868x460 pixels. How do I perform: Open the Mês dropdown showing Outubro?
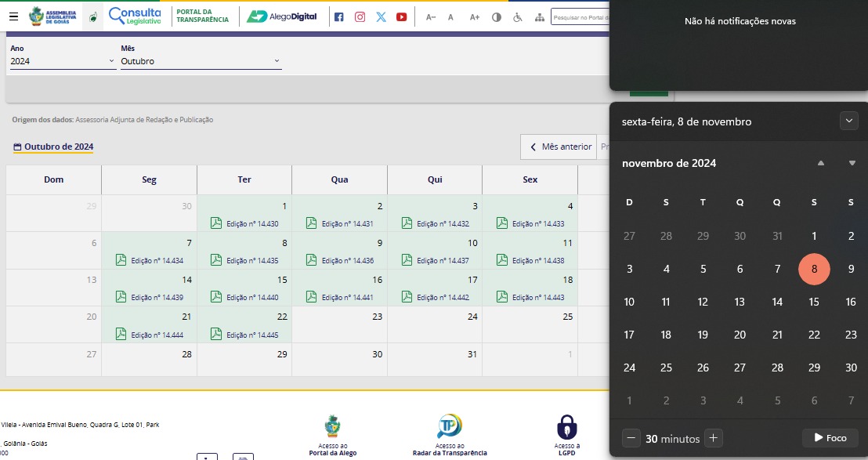pyautogui.click(x=201, y=61)
